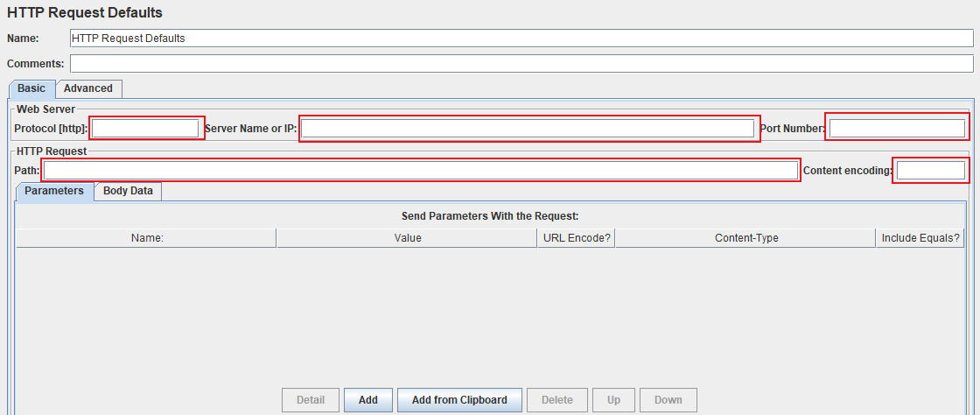The width and height of the screenshot is (980, 415).
Task: Click the Path input field
Action: (421, 170)
